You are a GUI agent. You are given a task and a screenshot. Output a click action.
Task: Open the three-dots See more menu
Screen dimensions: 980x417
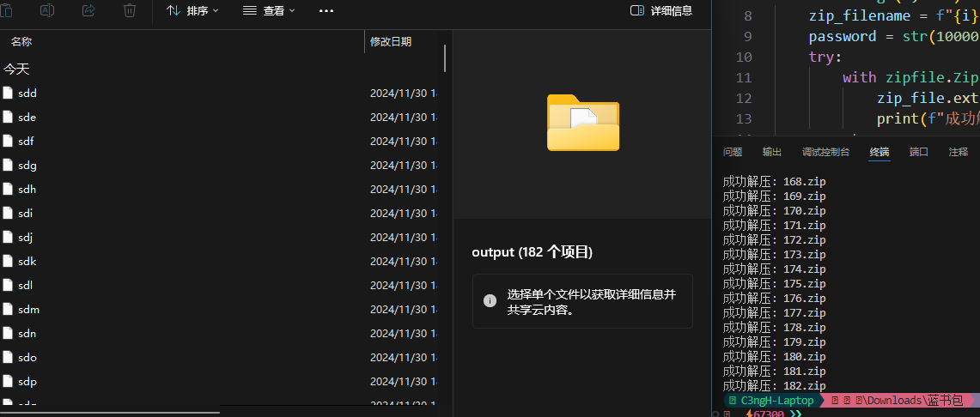[x=326, y=10]
